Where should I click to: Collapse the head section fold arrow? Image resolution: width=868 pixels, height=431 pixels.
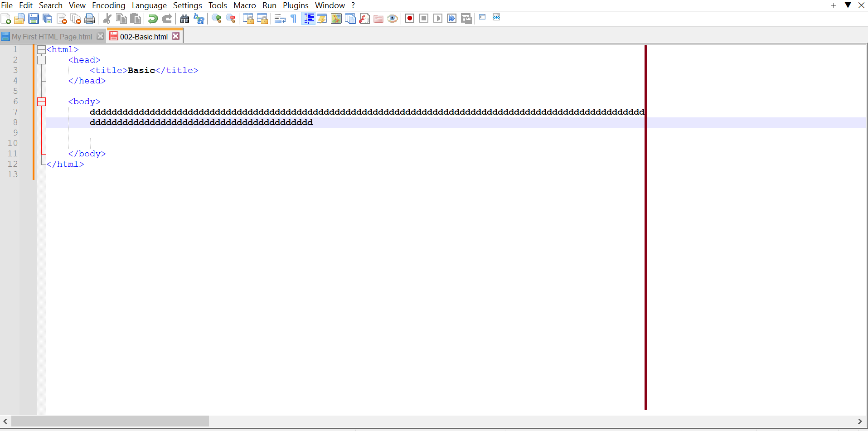42,60
